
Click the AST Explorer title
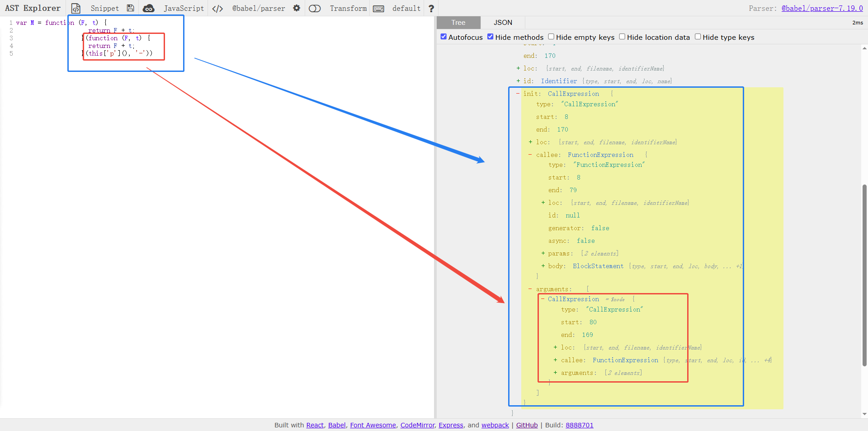pos(33,8)
